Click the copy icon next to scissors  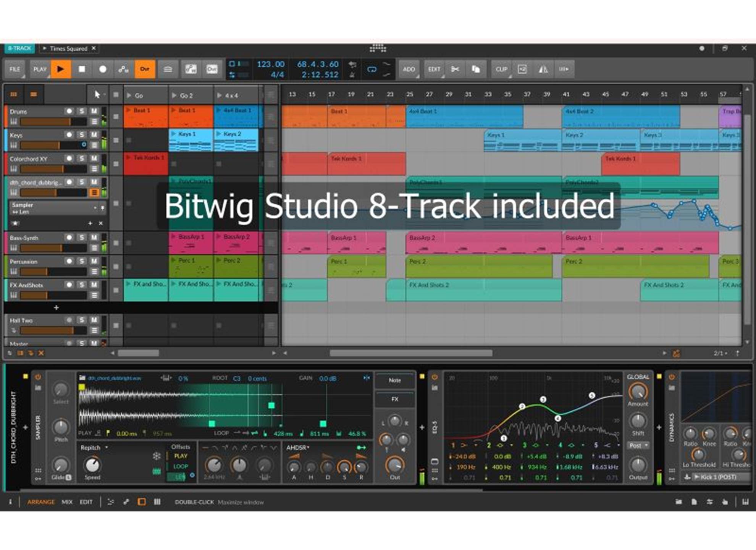click(475, 69)
